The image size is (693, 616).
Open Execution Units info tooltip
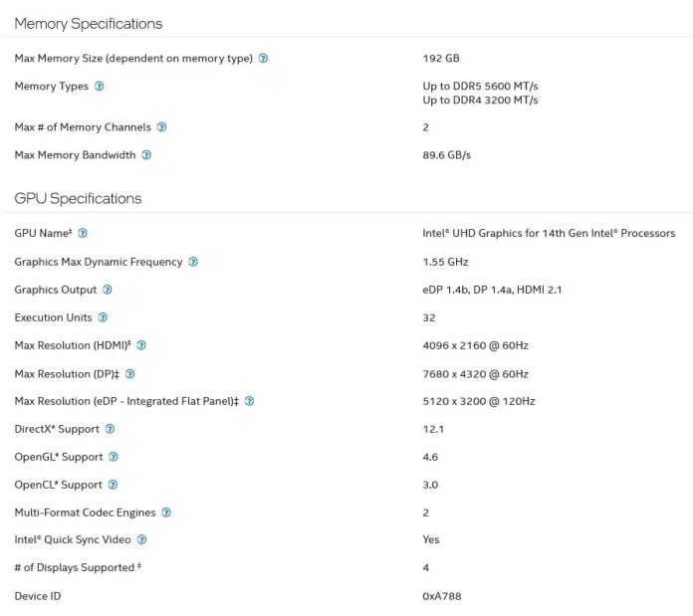103,317
